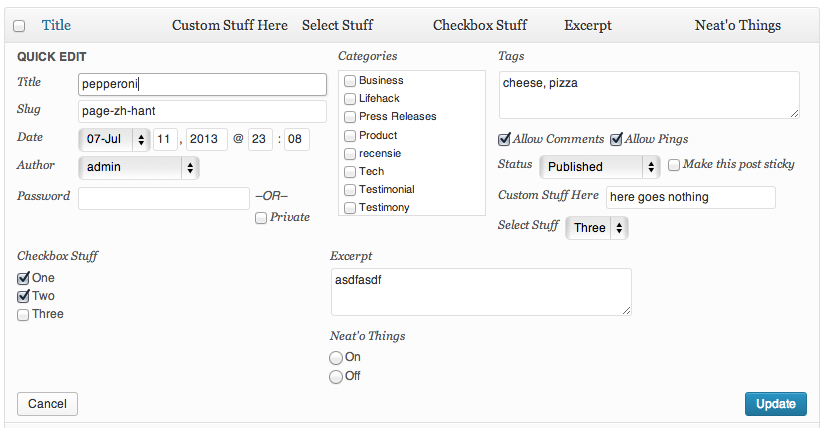Enable Make this post sticky
Viewport: 826px width, 428px height.
(x=674, y=165)
